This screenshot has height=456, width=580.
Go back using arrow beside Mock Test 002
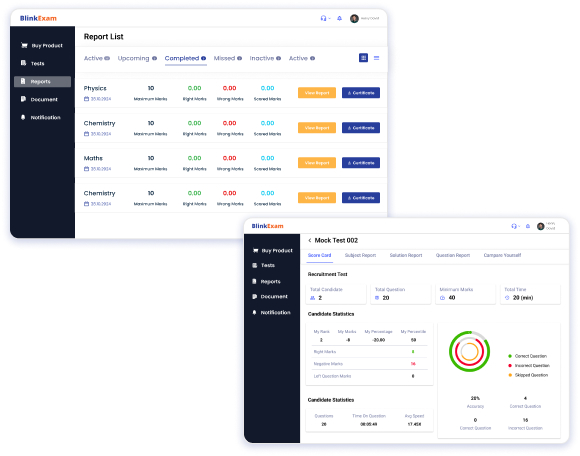[310, 240]
